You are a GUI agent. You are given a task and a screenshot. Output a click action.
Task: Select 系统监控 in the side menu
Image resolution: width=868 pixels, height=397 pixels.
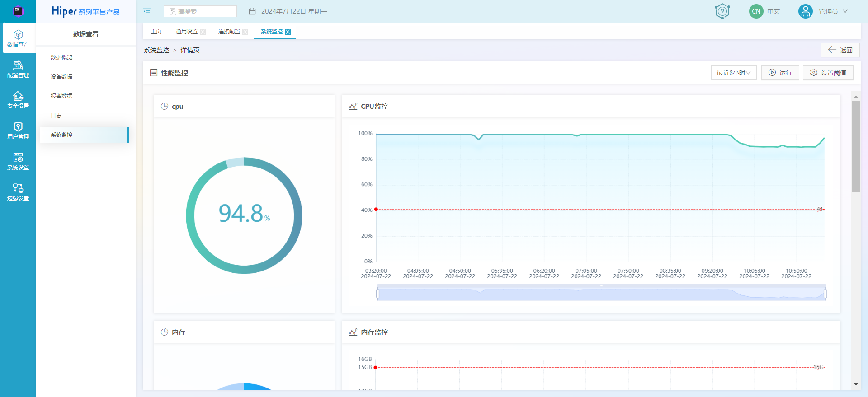coord(84,135)
